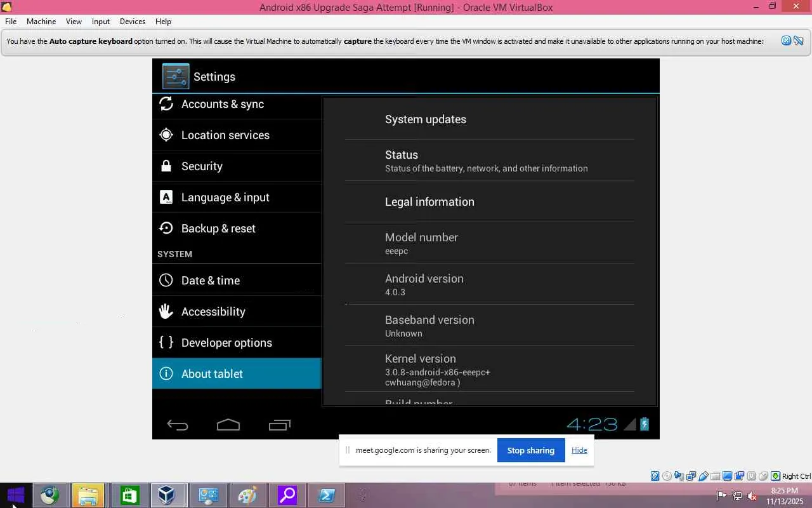Click the Action Center flag tray icon

coord(722,495)
